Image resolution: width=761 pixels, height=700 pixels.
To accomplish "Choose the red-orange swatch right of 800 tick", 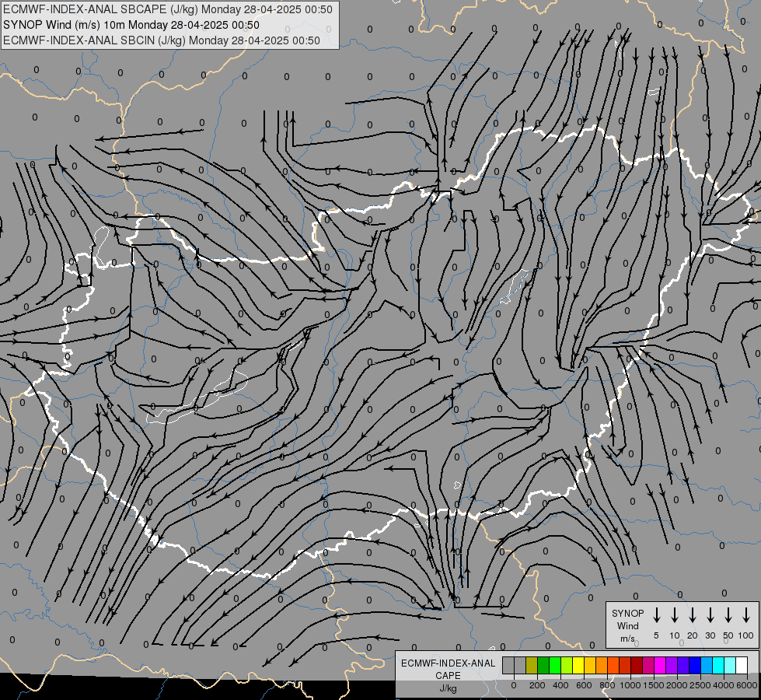I will (613, 665).
